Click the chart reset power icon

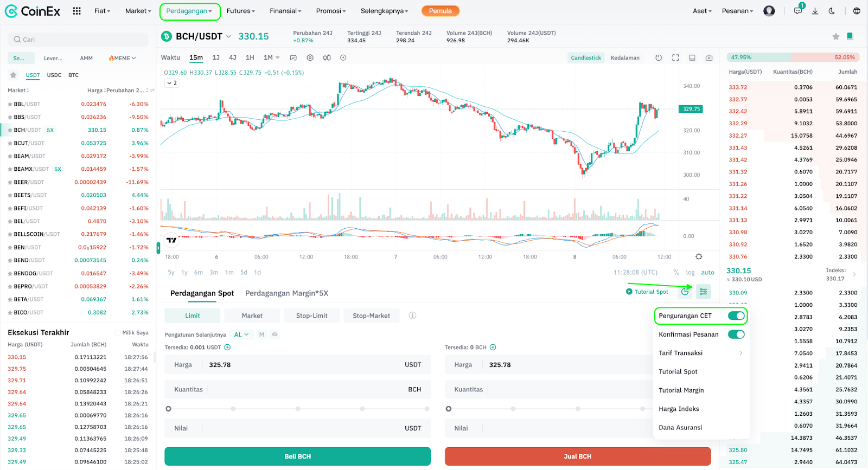(x=659, y=57)
